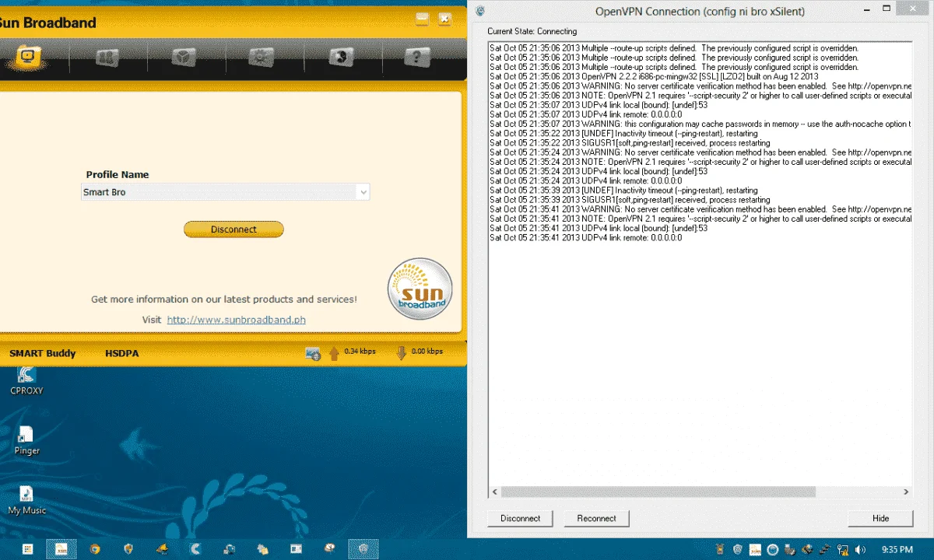Expand the Profile Name dropdown arrow
Image resolution: width=934 pixels, height=560 pixels.
363,192
